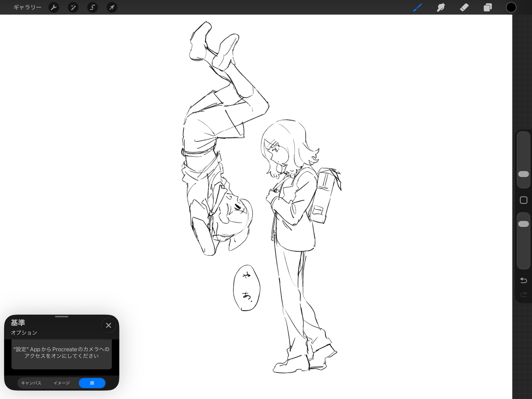Select the Smudge tool
Image resolution: width=532 pixels, height=399 pixels.
tap(441, 7)
